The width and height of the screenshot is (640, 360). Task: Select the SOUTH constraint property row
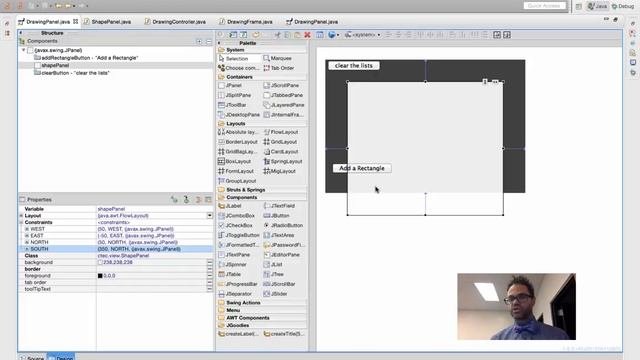116,249
